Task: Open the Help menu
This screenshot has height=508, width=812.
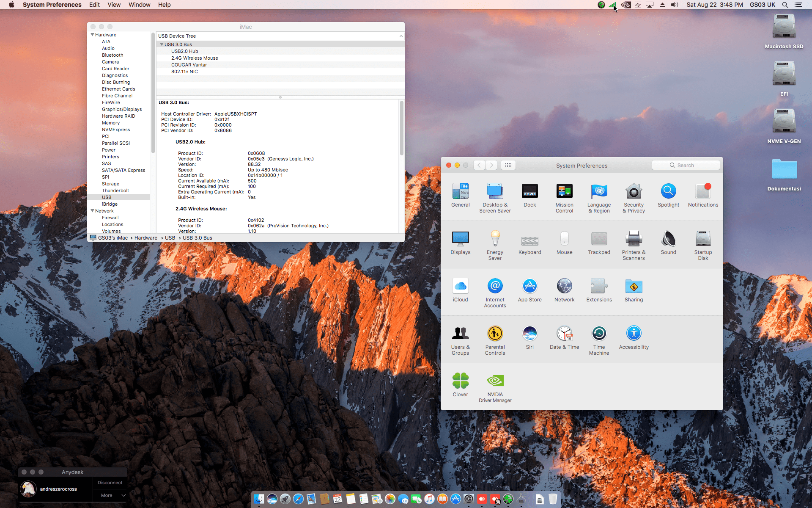Action: click(164, 5)
